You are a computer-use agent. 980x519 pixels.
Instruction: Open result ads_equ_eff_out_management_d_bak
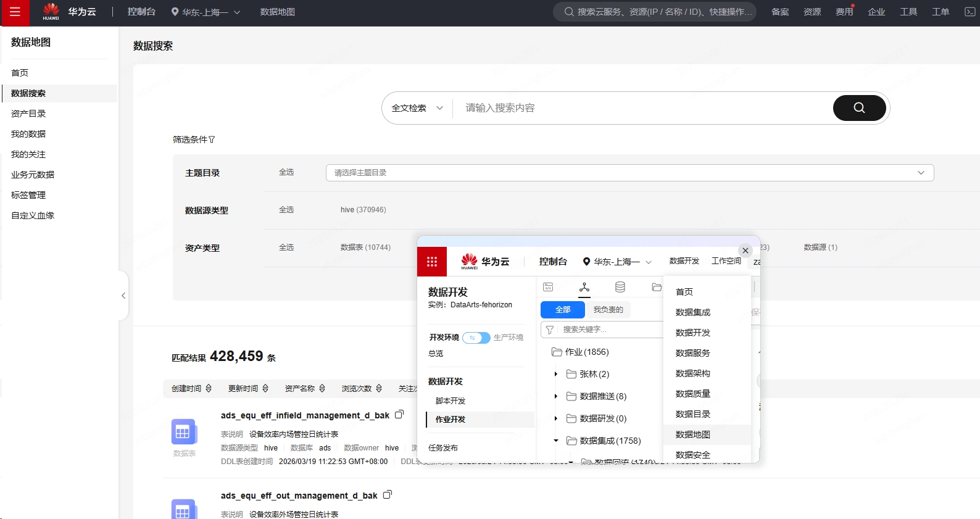click(x=299, y=496)
